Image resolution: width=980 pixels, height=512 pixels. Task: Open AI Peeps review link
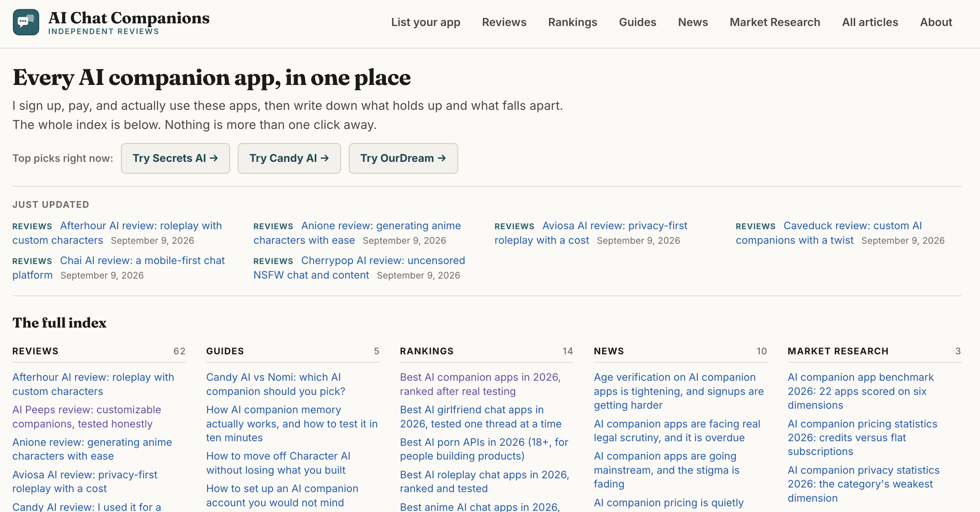87,416
